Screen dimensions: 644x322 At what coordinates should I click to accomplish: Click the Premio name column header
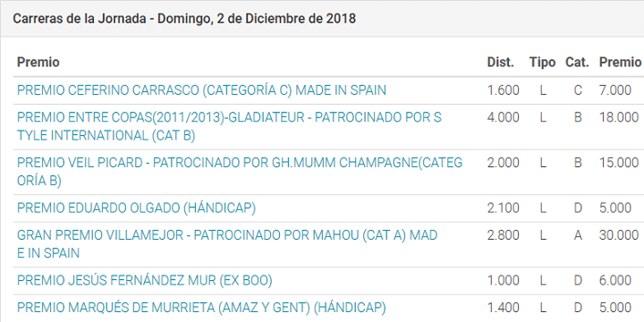point(38,62)
